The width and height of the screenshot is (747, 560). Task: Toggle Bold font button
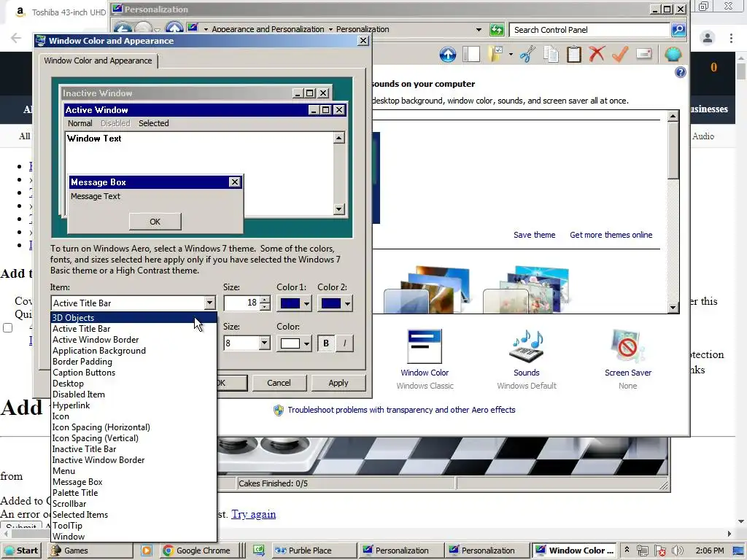326,343
